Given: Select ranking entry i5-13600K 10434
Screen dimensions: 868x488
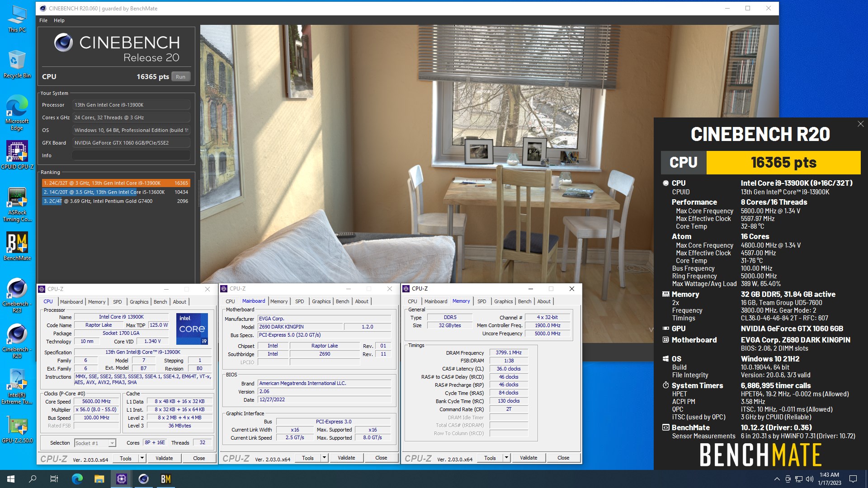Looking at the screenshot, I should (x=116, y=192).
